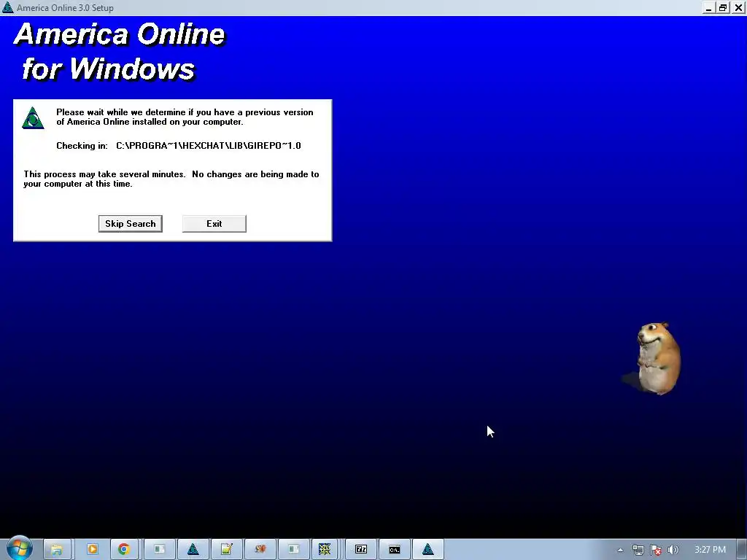
Task: Open the network status tray icon
Action: [x=638, y=550]
